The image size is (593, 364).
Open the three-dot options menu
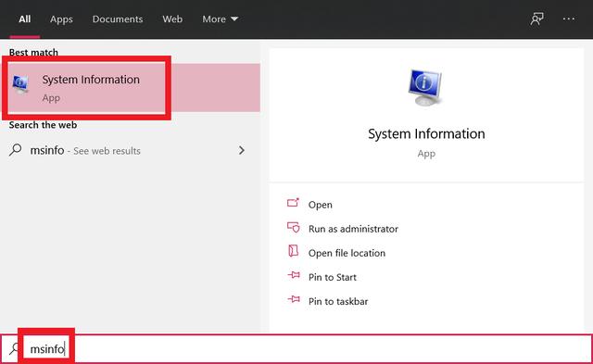(x=568, y=19)
